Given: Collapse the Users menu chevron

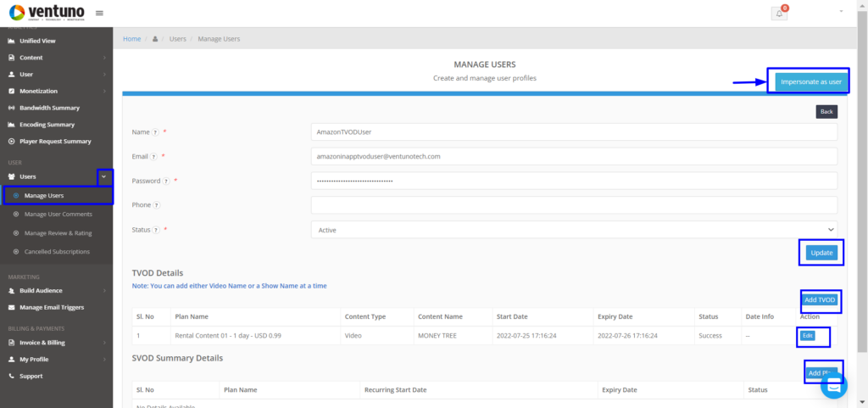Looking at the screenshot, I should [x=104, y=176].
